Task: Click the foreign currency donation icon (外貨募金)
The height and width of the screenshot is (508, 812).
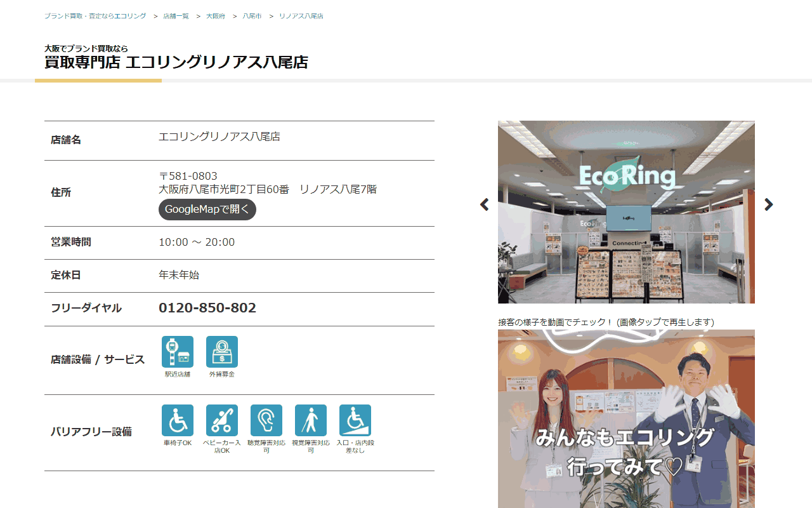Action: tap(222, 352)
